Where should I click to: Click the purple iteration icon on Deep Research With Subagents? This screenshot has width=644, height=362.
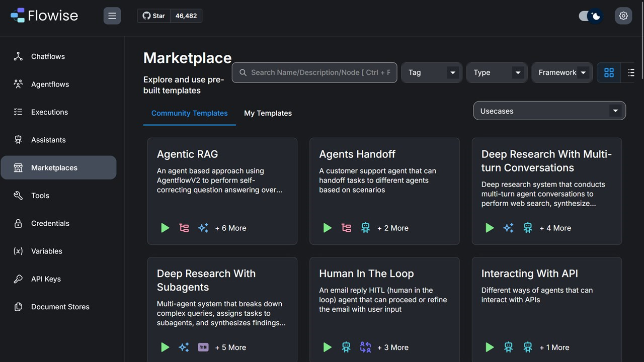pos(203,347)
